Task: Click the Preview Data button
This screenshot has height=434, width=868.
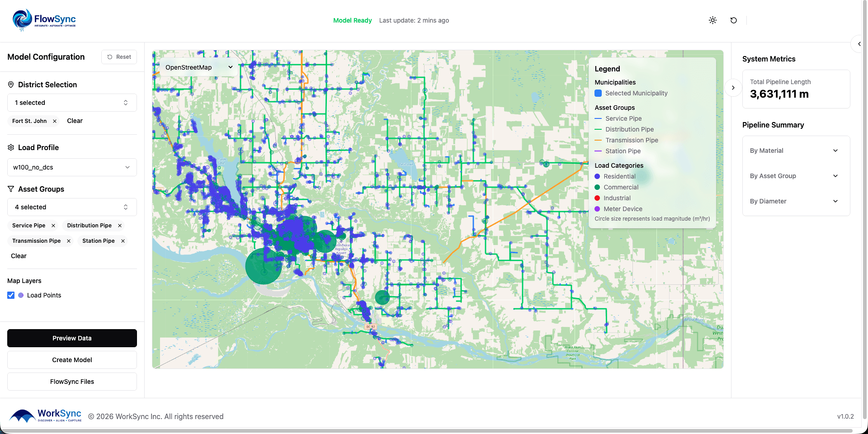Action: tap(72, 338)
